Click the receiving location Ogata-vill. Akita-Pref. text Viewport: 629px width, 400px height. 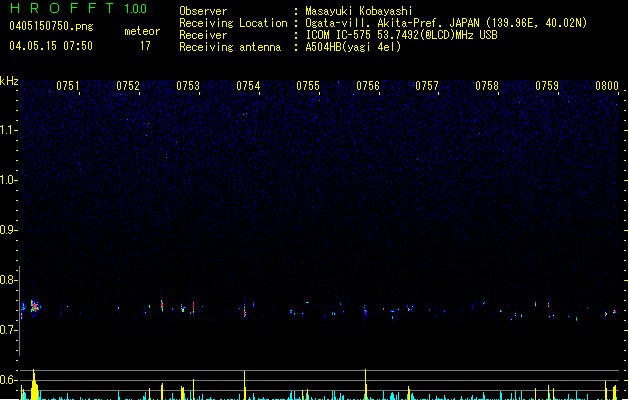pos(446,23)
